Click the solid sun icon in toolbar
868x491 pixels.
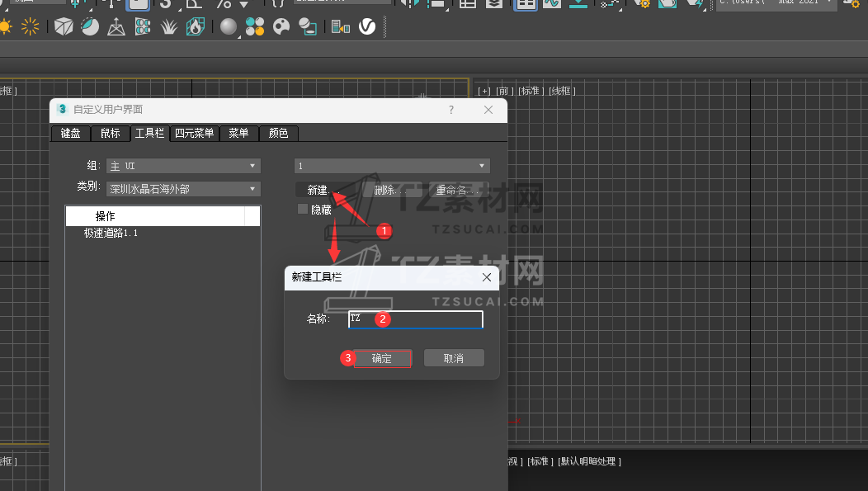pyautogui.click(x=5, y=26)
